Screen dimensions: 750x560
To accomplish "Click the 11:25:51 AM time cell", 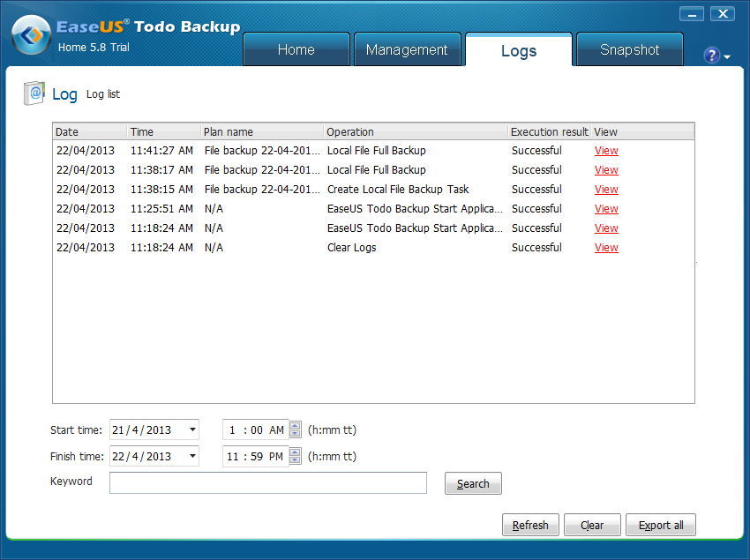I will (161, 209).
